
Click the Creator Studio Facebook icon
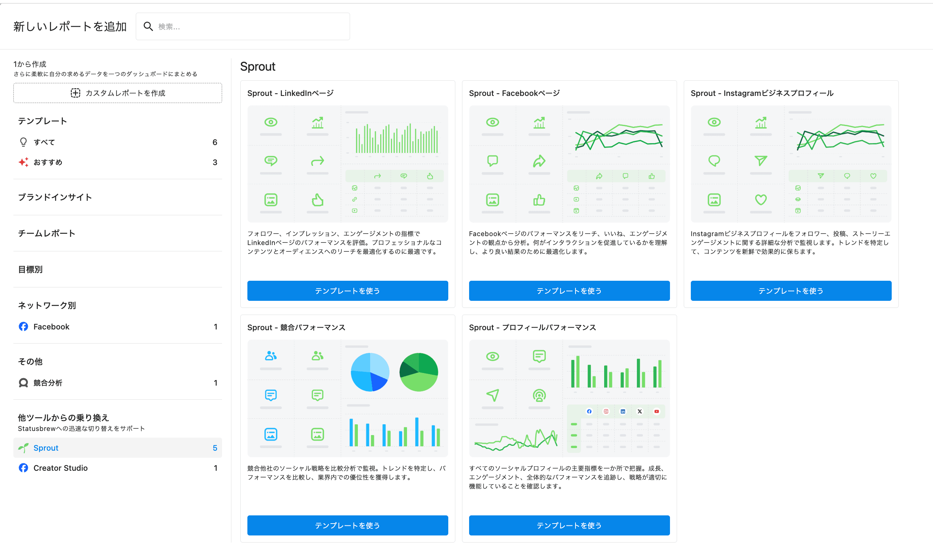(x=23, y=468)
